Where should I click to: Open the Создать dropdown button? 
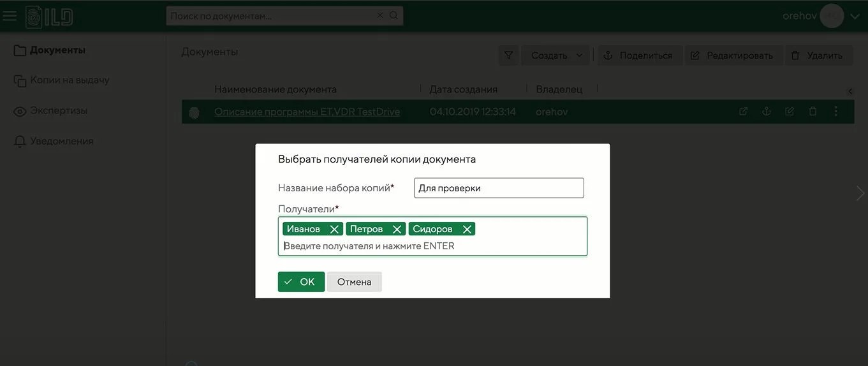[556, 55]
